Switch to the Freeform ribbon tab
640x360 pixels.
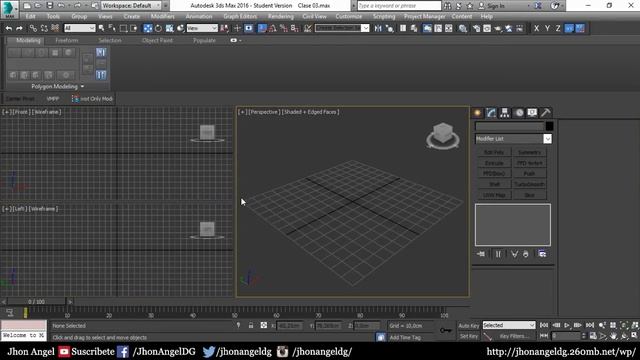point(67,40)
